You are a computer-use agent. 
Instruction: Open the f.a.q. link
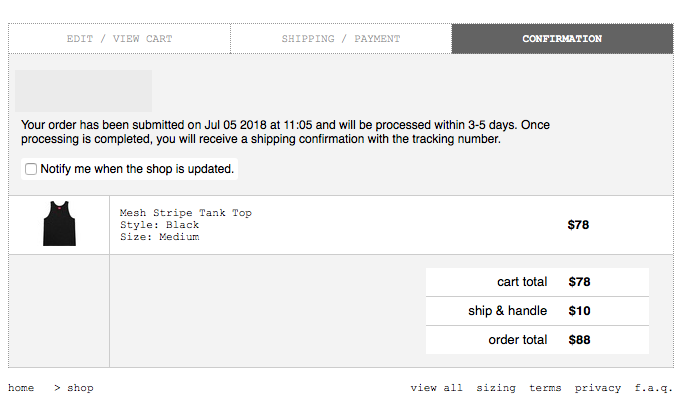tap(653, 388)
